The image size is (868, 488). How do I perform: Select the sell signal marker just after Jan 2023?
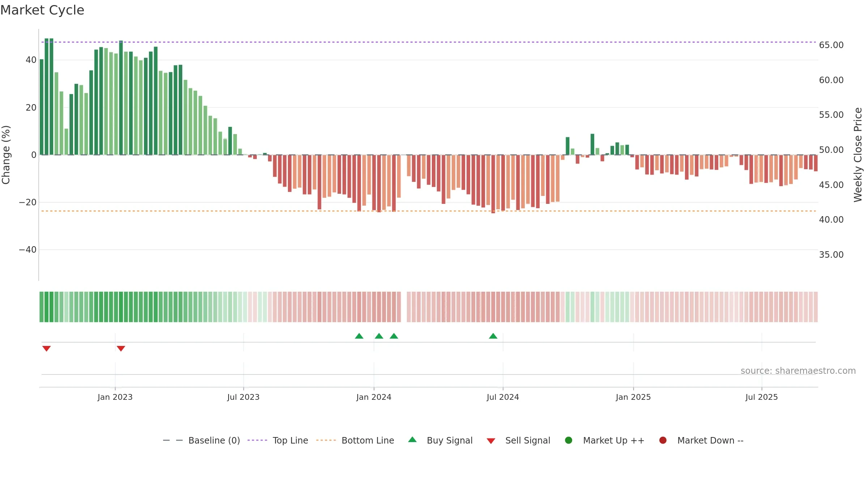[x=121, y=348]
